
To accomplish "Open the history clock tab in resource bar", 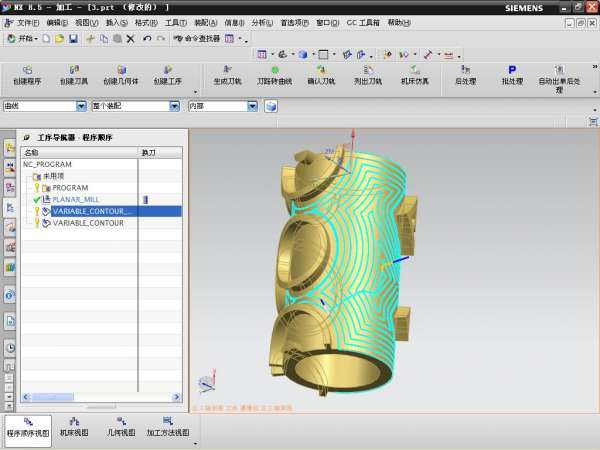I will 10,348.
